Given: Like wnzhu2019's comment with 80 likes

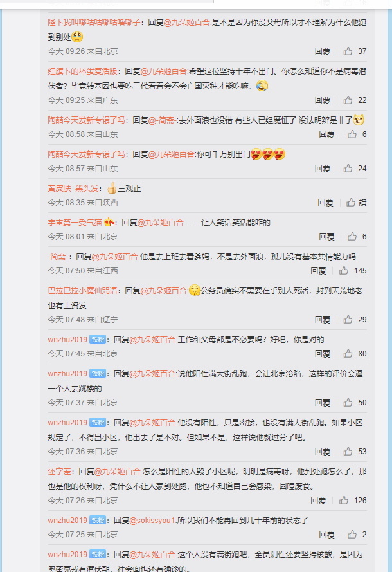Looking at the screenshot, I should coord(348,354).
